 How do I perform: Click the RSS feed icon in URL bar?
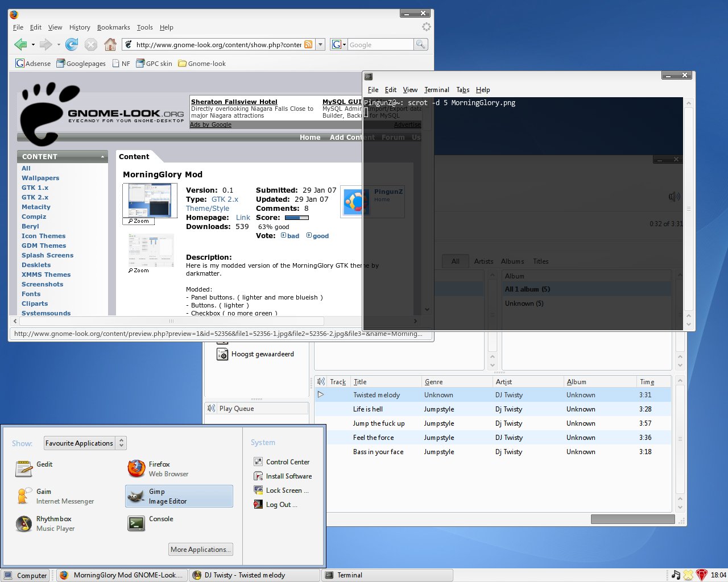(x=308, y=44)
